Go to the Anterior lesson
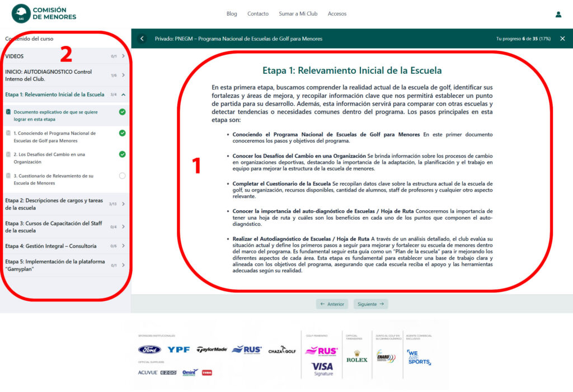The height and width of the screenshot is (392, 573). coord(332,304)
